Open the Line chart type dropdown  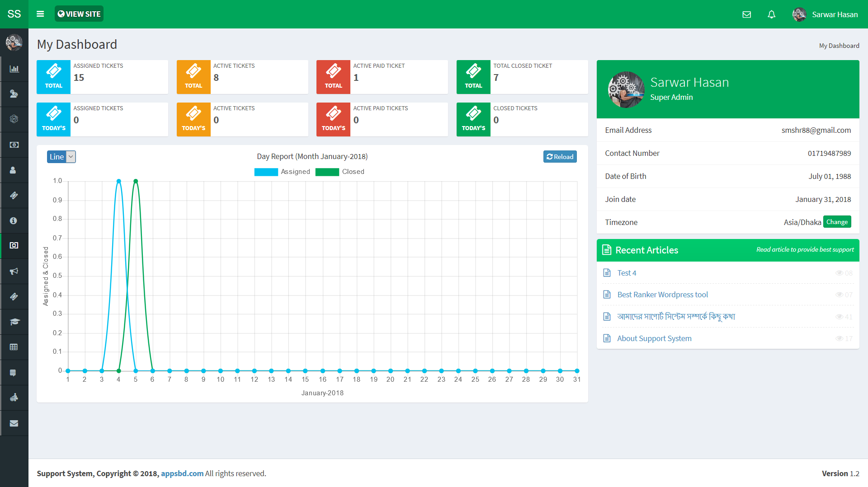tap(61, 157)
